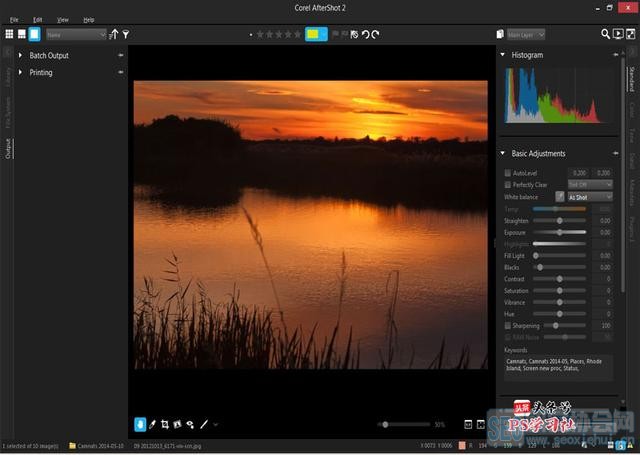Expand the Batch Output section

pyautogui.click(x=20, y=55)
